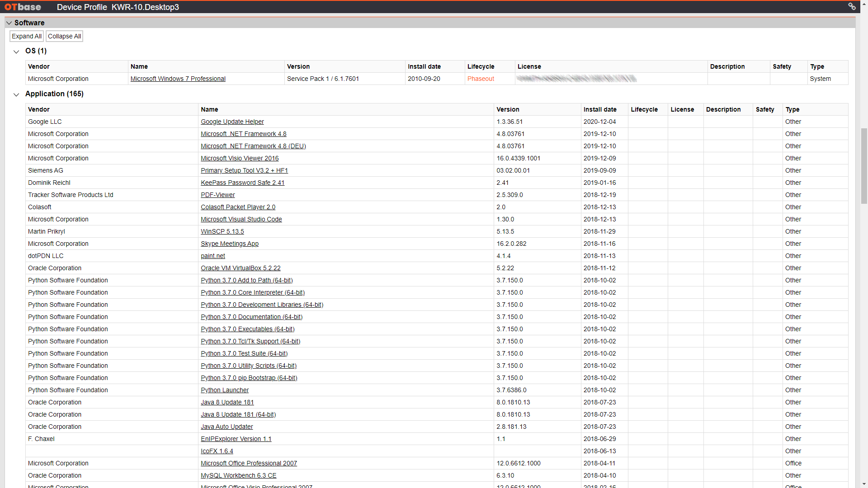The width and height of the screenshot is (868, 488).
Task: Open Python 3.7.0 pip Bootstrap link
Action: (x=249, y=378)
